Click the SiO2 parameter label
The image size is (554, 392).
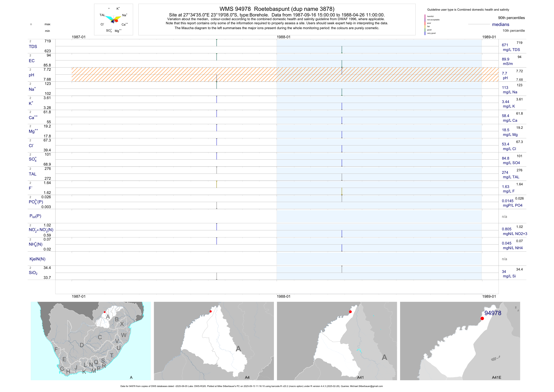tap(33, 273)
